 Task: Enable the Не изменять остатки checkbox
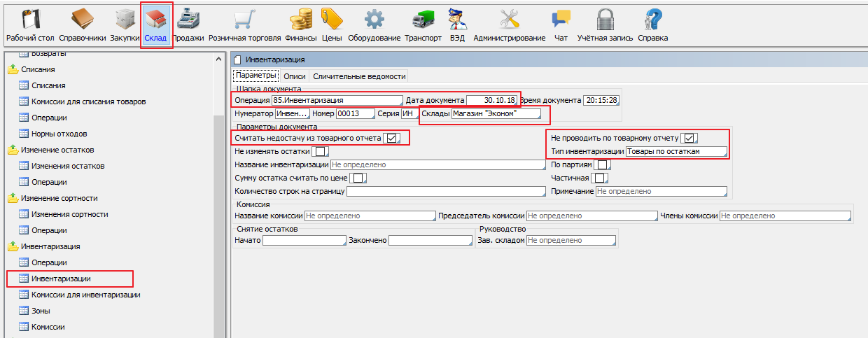pos(321,151)
